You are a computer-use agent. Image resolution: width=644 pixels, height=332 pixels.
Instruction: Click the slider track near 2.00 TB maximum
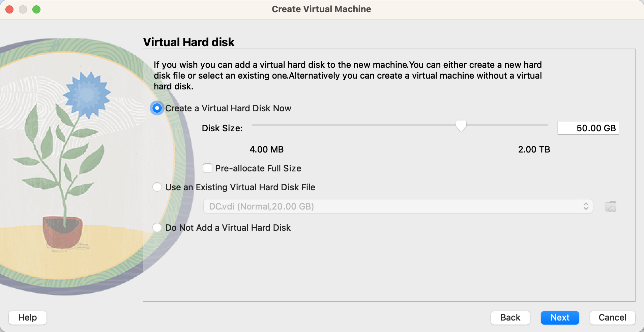click(543, 125)
